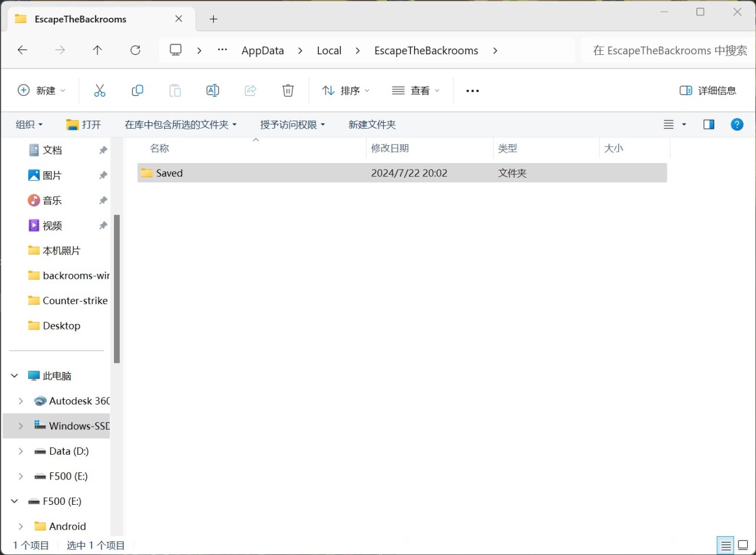The width and height of the screenshot is (756, 555).
Task: Click the share icon in the toolbar
Action: point(250,90)
